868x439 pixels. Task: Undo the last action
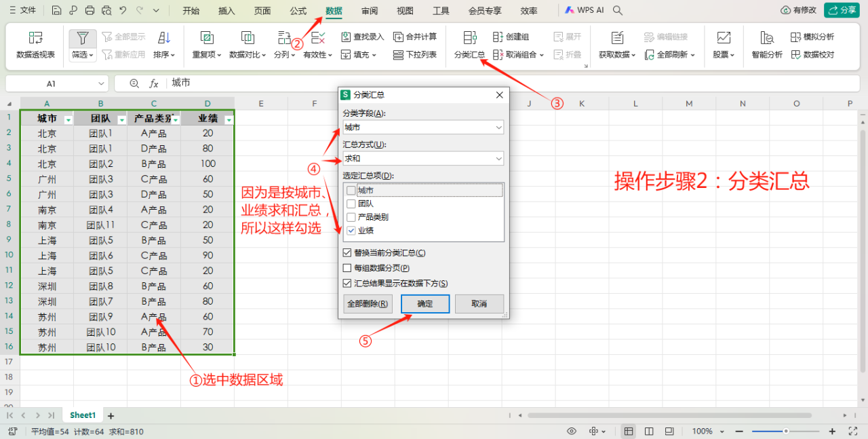[123, 10]
